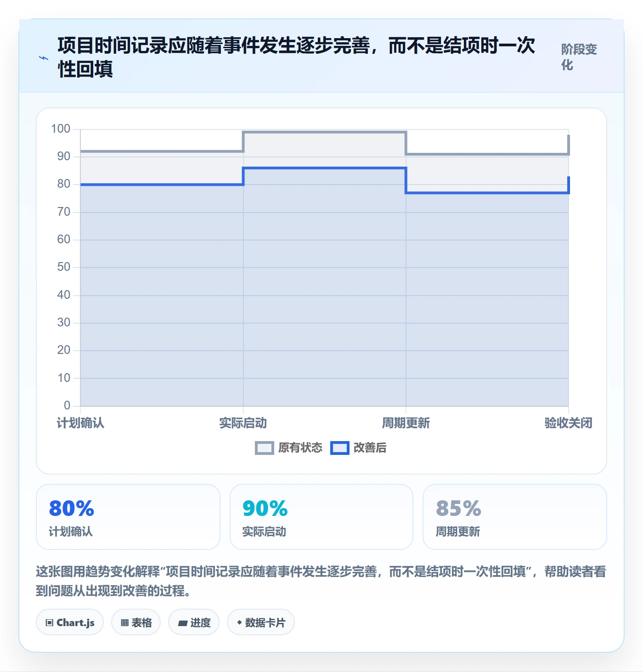Select the 表格 tag chip
Image resolution: width=643 pixels, height=672 pixels.
pos(136,622)
